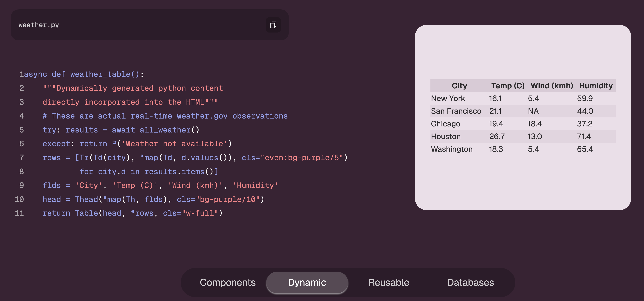Screen dimensions: 644x301
Task: Switch to the Databases tab
Action: pos(470,282)
